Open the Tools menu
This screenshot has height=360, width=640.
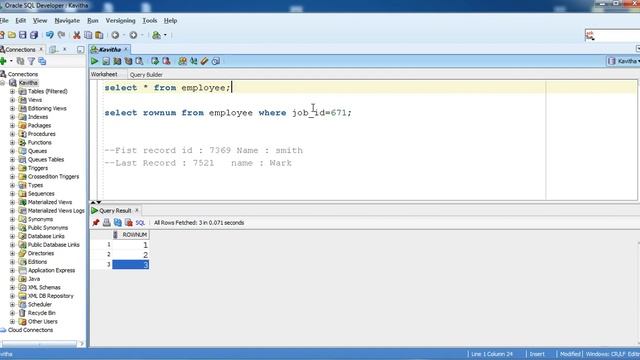pyautogui.click(x=149, y=21)
